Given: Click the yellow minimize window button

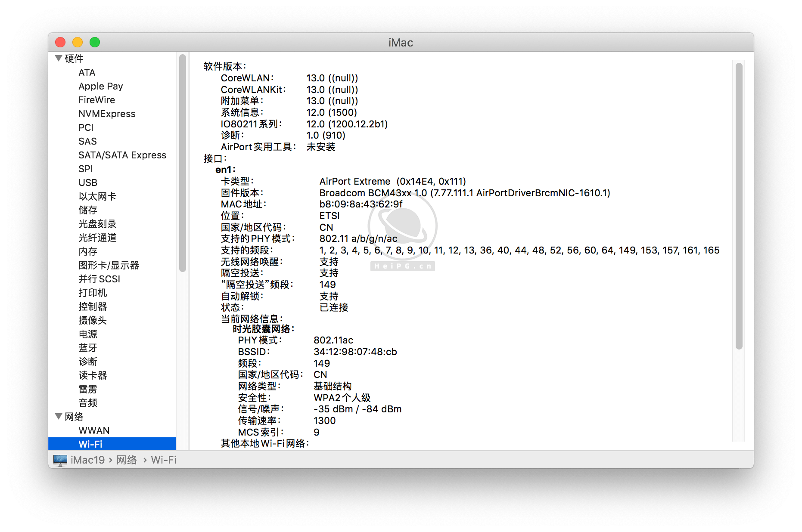Looking at the screenshot, I should click(78, 42).
